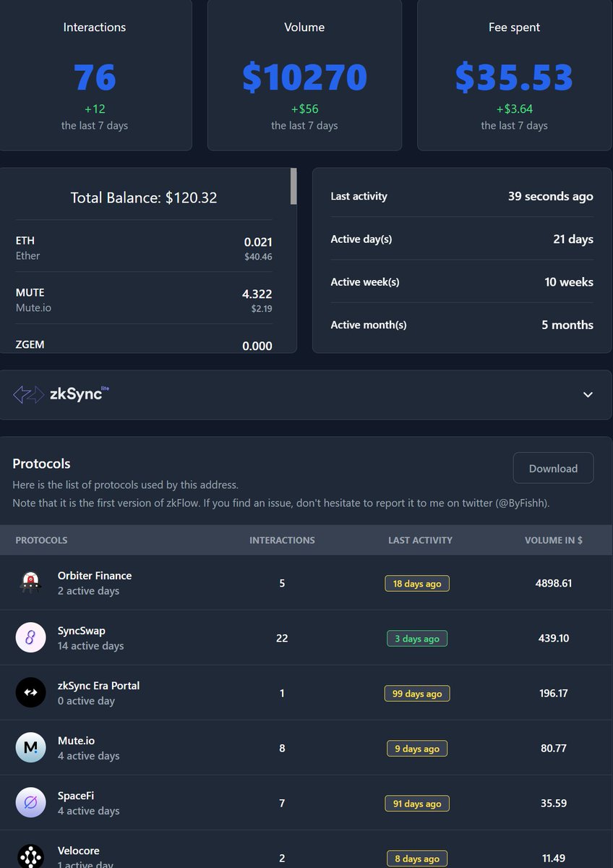Click the 4898.61 volume value
This screenshot has width=613, height=868.
coord(554,583)
